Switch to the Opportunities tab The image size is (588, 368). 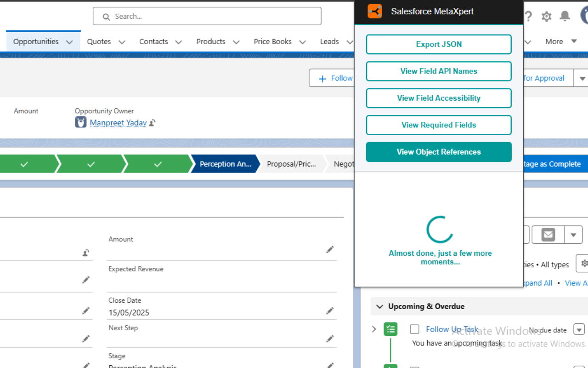point(36,41)
